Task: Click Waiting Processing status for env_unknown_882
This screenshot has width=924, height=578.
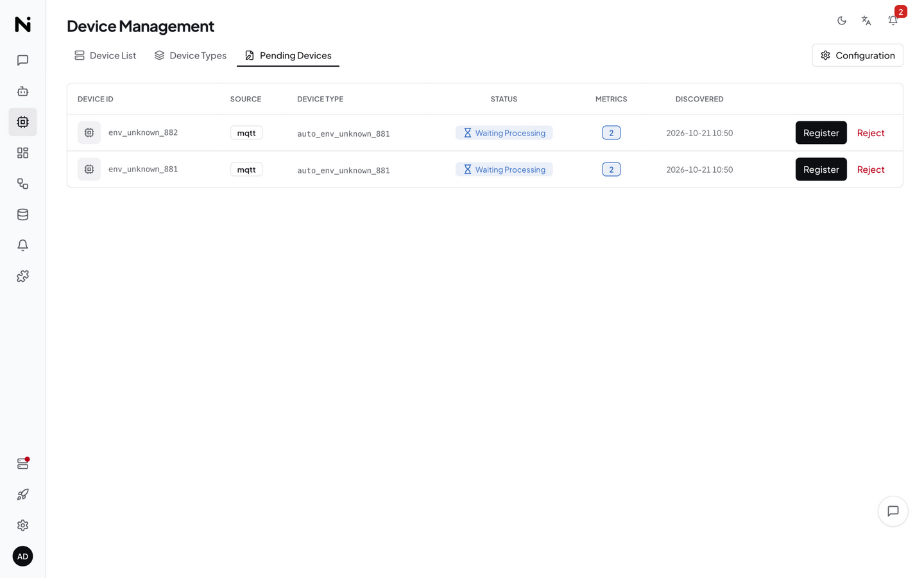Action: pos(504,133)
